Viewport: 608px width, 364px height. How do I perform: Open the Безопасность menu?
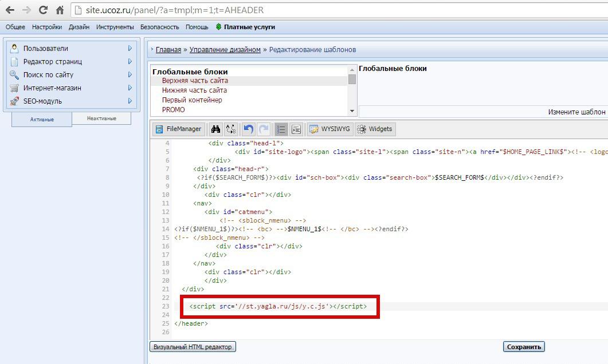coord(160,27)
